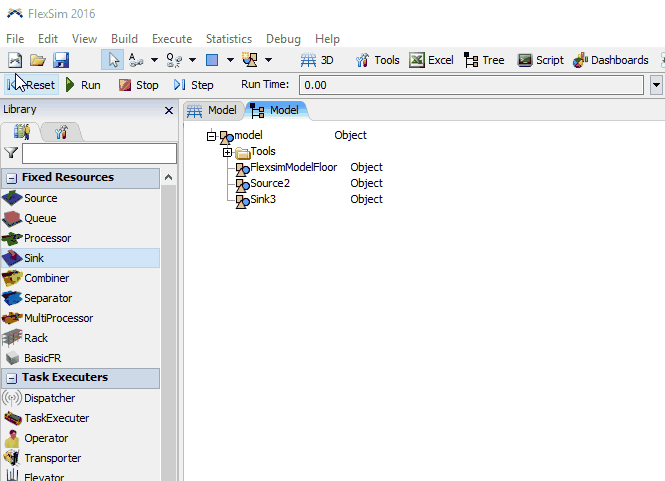Open the Excel interface
The height and width of the screenshot is (481, 665).
[x=431, y=60]
